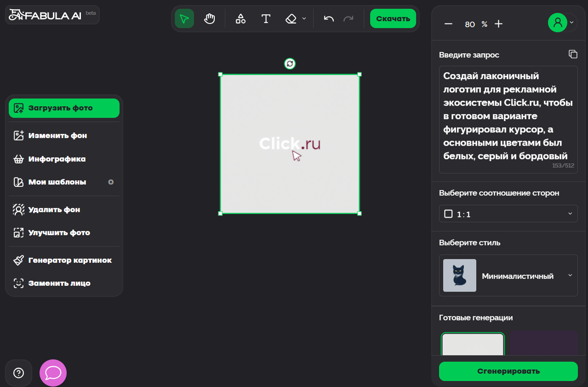Click the Click.ru logo image on canvas

(x=290, y=144)
